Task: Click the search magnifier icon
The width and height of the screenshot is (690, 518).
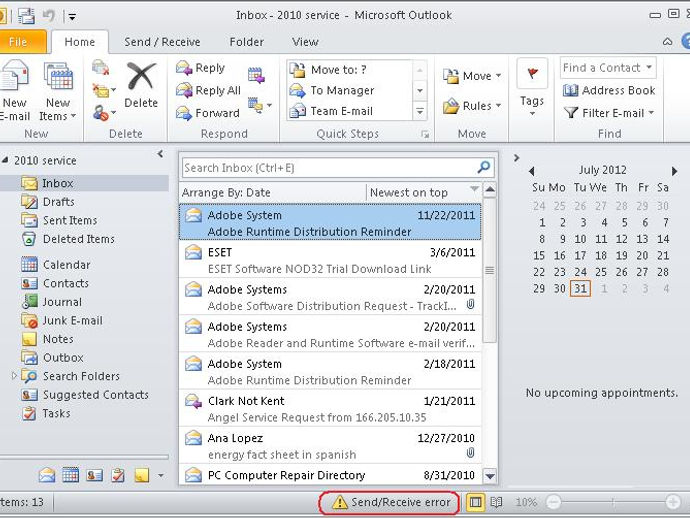Action: pyautogui.click(x=484, y=167)
